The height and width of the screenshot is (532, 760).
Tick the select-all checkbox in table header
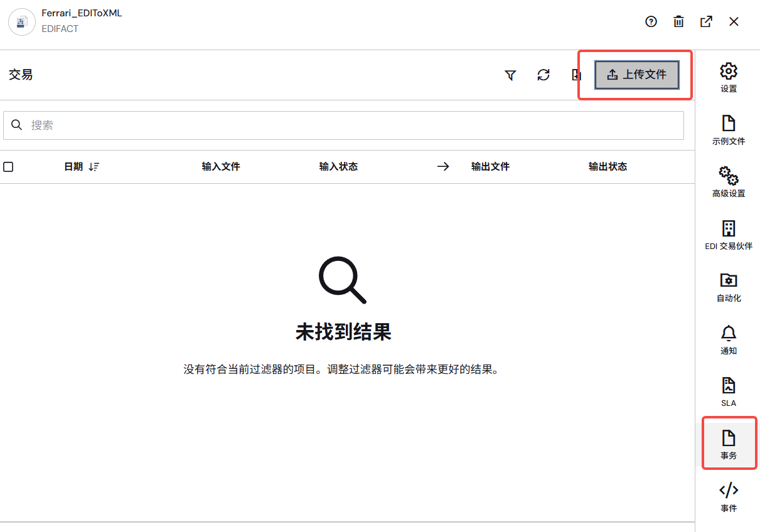coord(8,167)
